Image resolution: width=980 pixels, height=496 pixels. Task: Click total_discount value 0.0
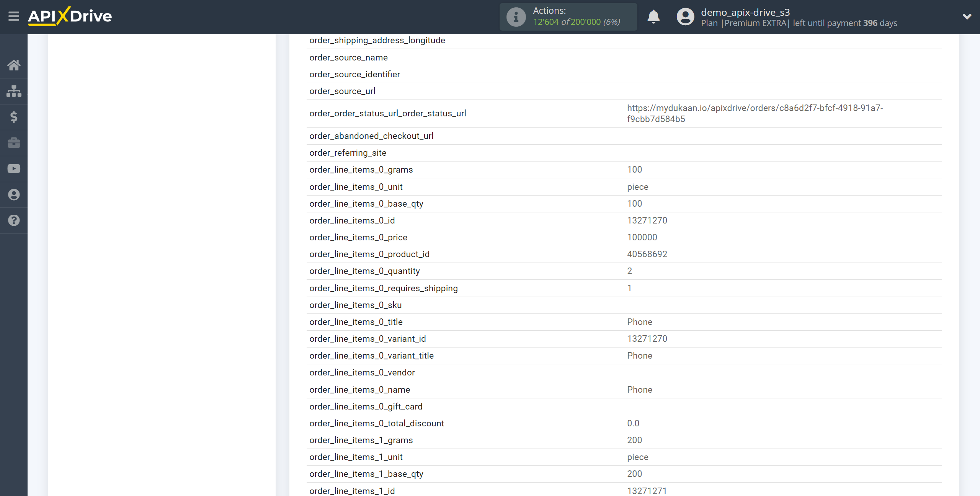click(x=633, y=423)
